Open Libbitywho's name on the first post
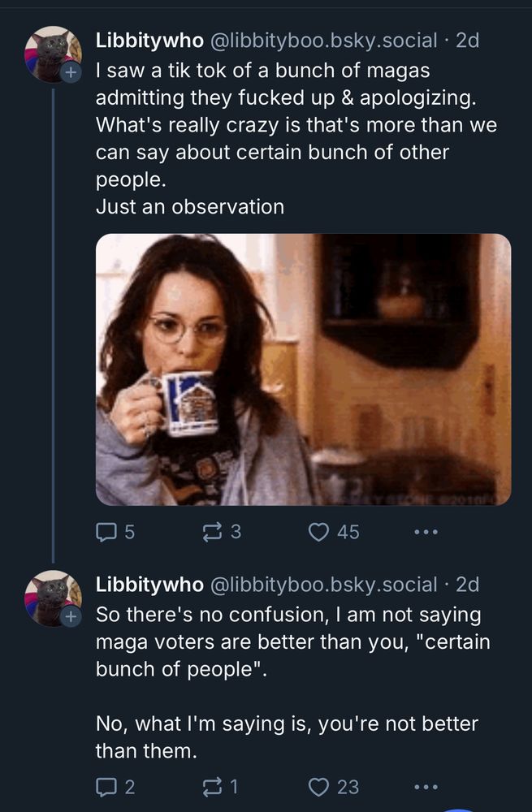Viewport: 532px width, 812px height. click(149, 40)
